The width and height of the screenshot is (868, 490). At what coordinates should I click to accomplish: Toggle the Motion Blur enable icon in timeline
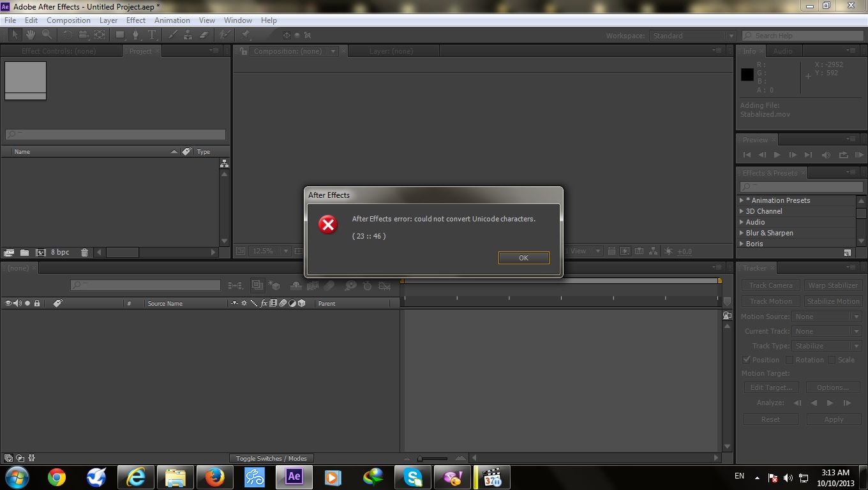329,286
